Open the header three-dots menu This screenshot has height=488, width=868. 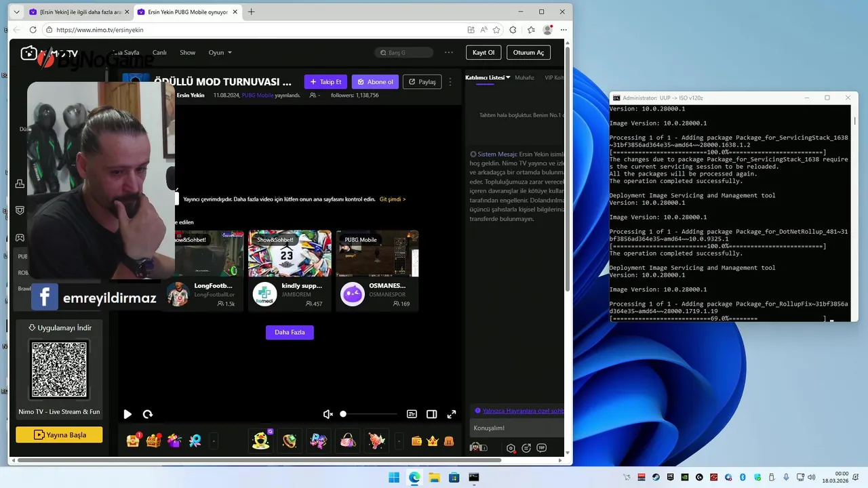point(449,52)
